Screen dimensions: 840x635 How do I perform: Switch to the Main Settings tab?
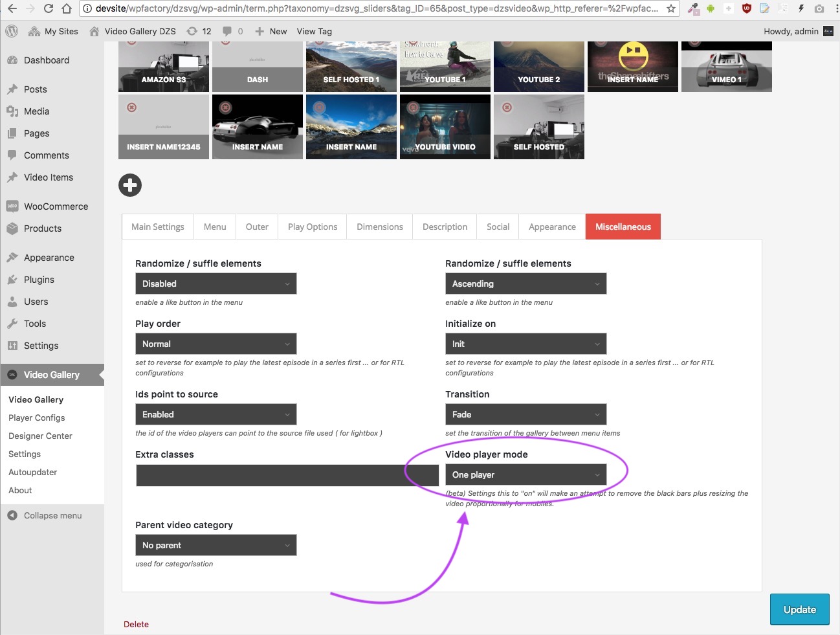tap(158, 227)
